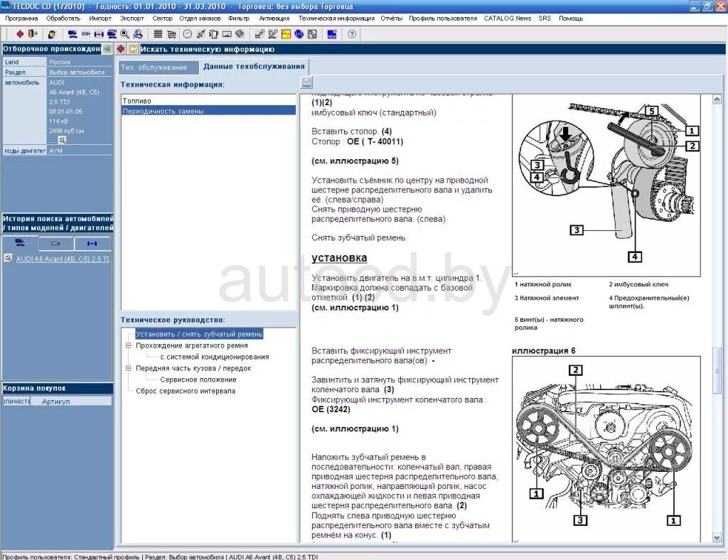728x560 pixels.
Task: Click the small magnifier icon below 2496 куб.см
Action: pos(62,140)
